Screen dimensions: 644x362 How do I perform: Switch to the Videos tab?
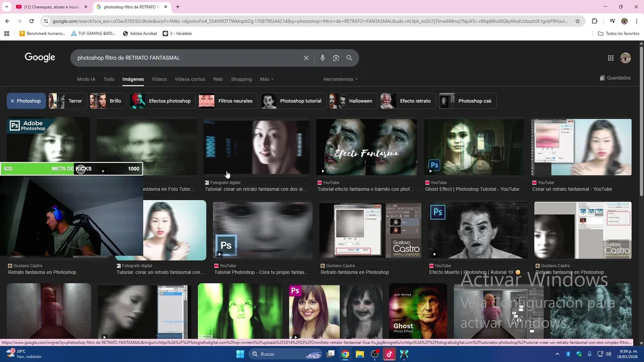pos(159,79)
